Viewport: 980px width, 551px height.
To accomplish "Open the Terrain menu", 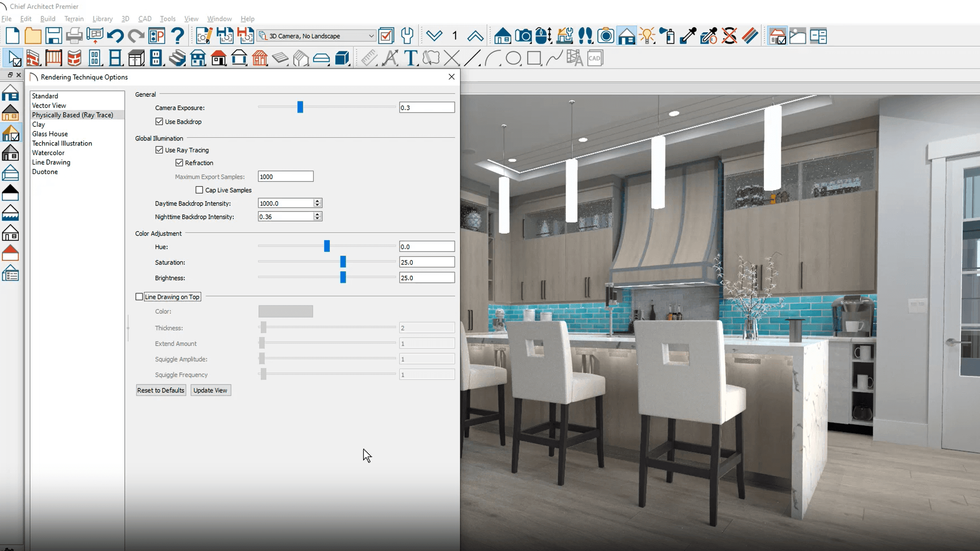I will (x=74, y=19).
